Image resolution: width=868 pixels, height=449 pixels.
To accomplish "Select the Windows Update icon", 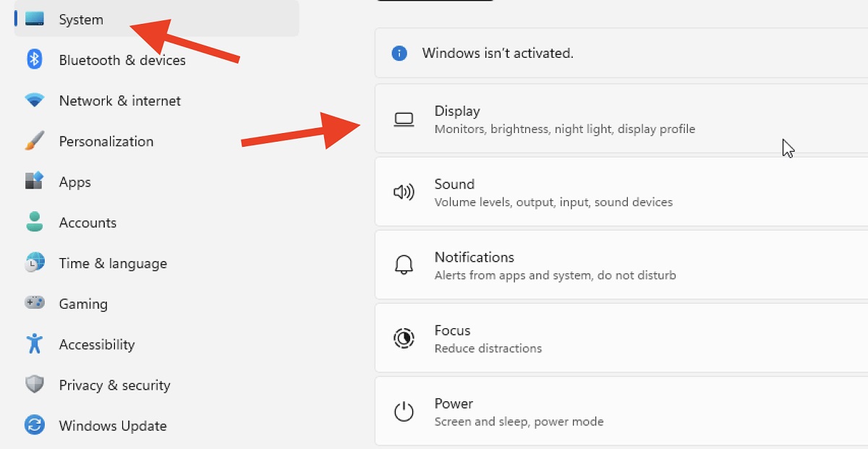I will pos(34,425).
